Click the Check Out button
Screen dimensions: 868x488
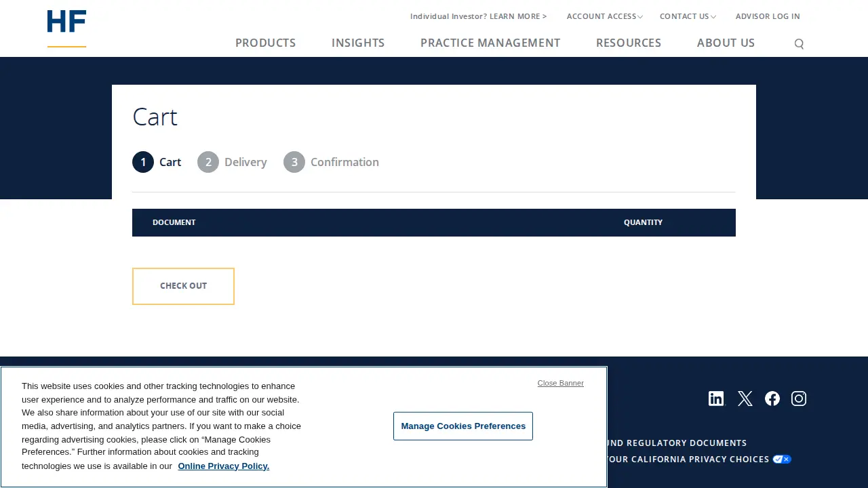click(183, 286)
